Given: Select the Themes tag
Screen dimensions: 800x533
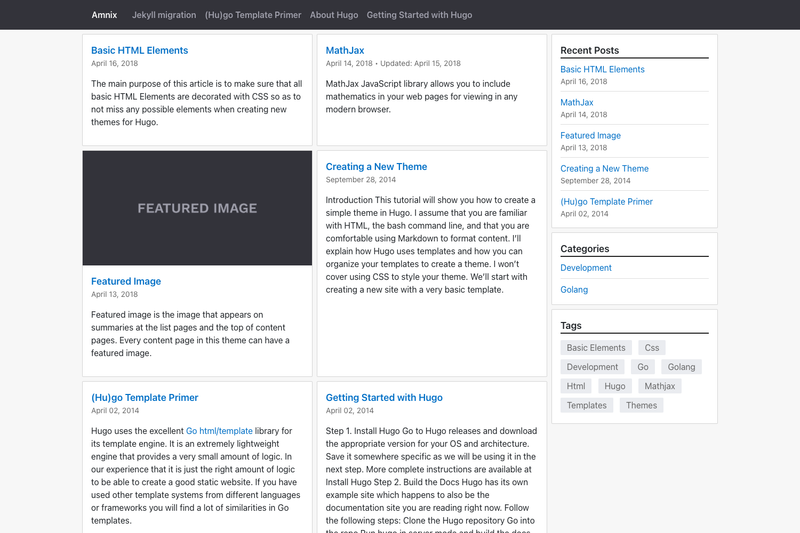Looking at the screenshot, I should tap(641, 405).
